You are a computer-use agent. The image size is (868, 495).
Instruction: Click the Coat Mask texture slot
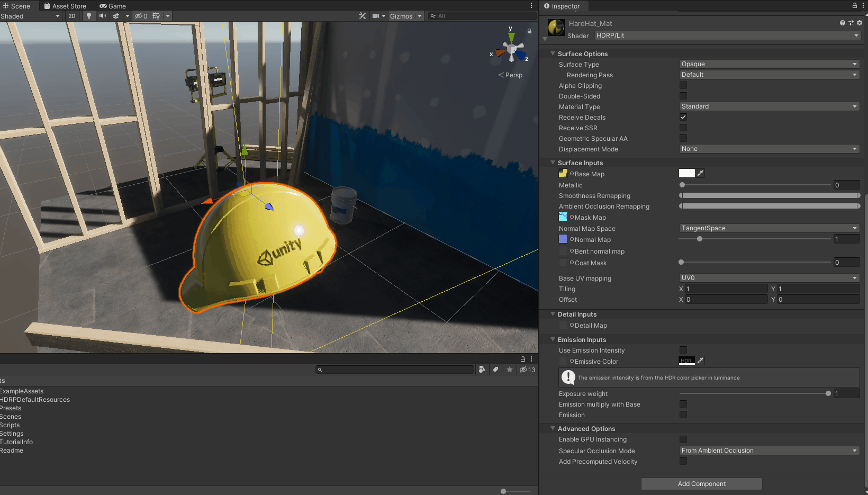[x=563, y=263]
